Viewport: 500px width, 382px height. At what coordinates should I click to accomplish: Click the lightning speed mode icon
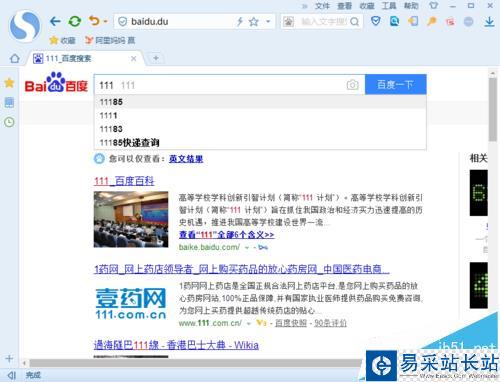pyautogui.click(x=239, y=22)
